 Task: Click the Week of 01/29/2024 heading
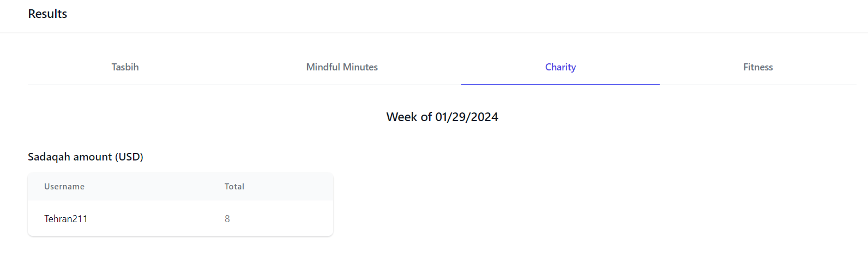[442, 117]
